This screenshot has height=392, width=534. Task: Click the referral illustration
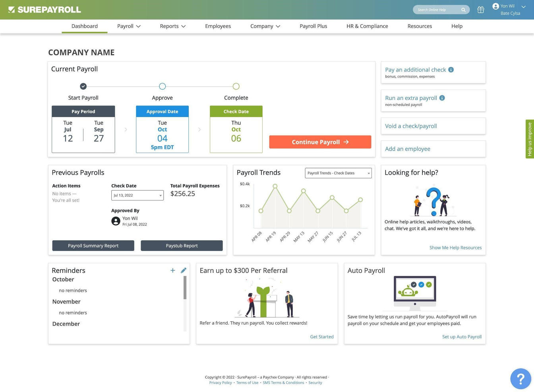click(x=267, y=298)
